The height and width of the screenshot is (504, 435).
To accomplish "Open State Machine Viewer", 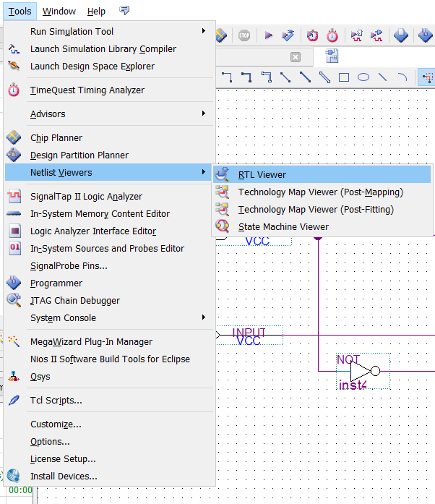I will pyautogui.click(x=322, y=226).
